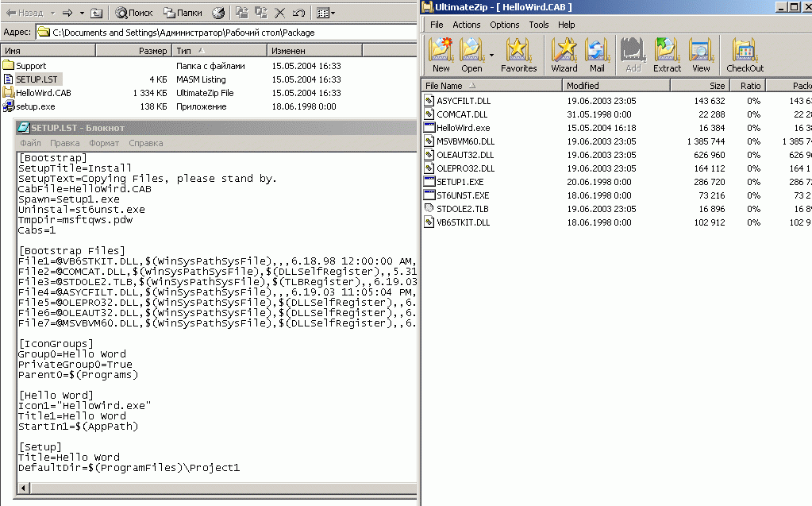Open the Tools menu in UltimateZip
The image size is (812, 506).
pyautogui.click(x=539, y=25)
